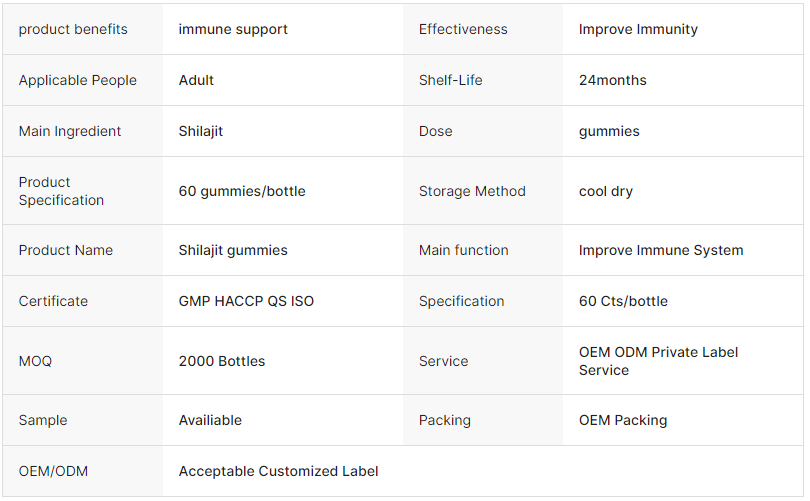Viewport: 810px width, 501px height.
Task: Click the 'GMP HACCP QS ISO' certificate value
Action: [246, 301]
